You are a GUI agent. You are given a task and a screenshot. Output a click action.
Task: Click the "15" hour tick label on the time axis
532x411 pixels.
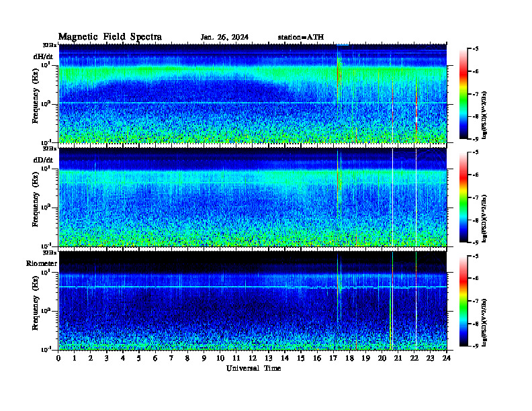pos(301,359)
